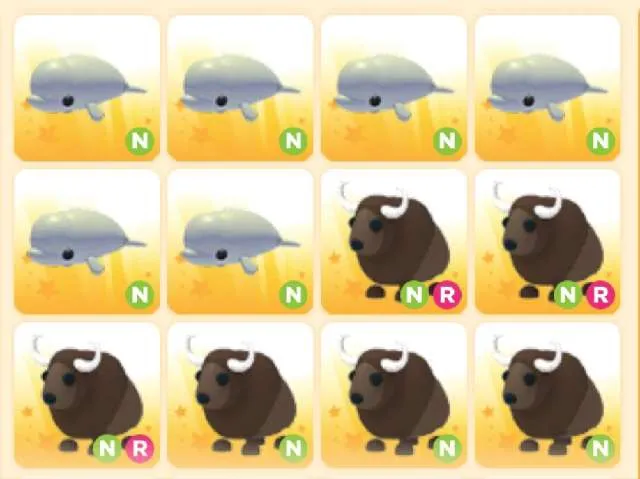Click the green N badge on the top-right narwhal
Screen dimensions: 640x479
click(x=600, y=141)
